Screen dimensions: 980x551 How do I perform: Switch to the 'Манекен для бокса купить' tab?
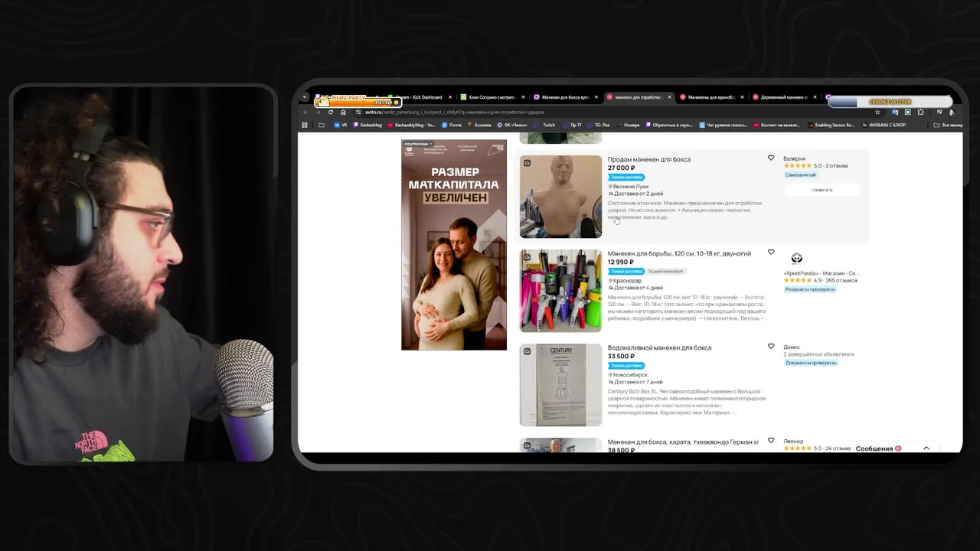pos(566,97)
